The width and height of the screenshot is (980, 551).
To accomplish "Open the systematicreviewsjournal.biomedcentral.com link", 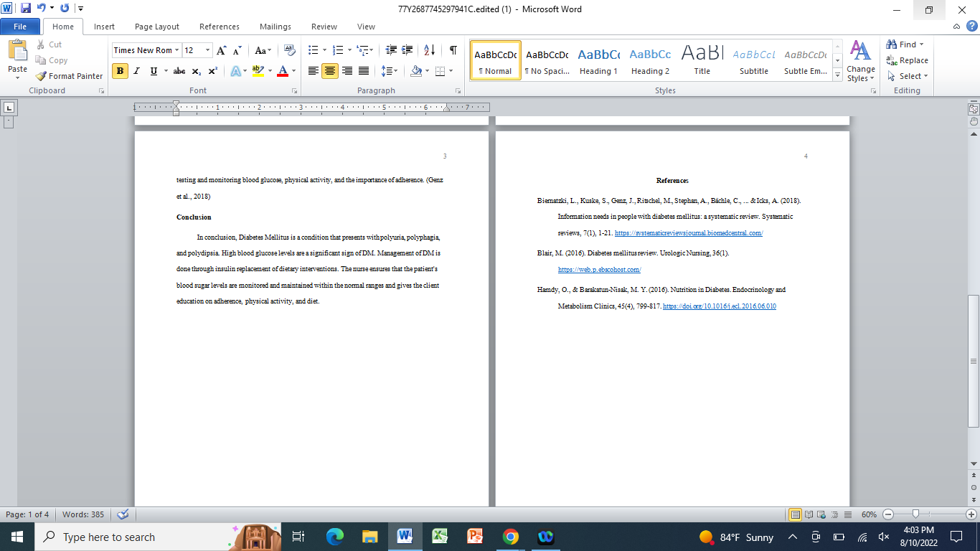I will coord(689,233).
